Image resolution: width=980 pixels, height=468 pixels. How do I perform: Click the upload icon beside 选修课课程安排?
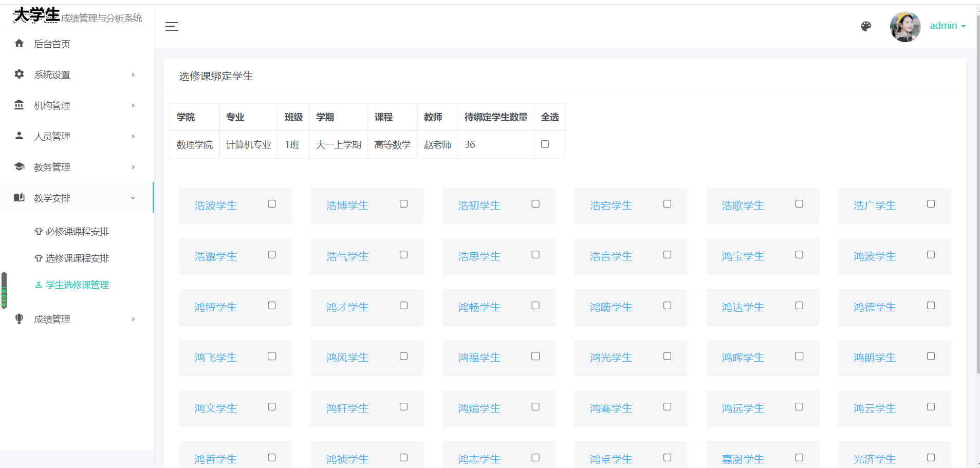pyautogui.click(x=39, y=258)
